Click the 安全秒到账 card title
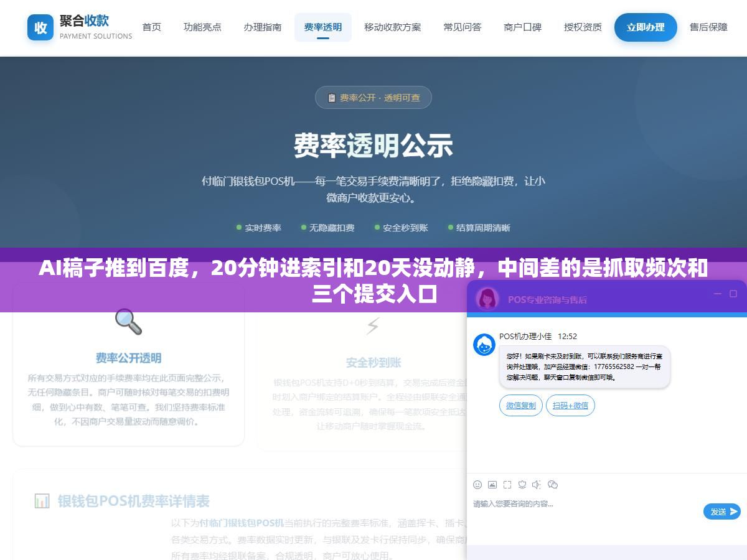 373,362
